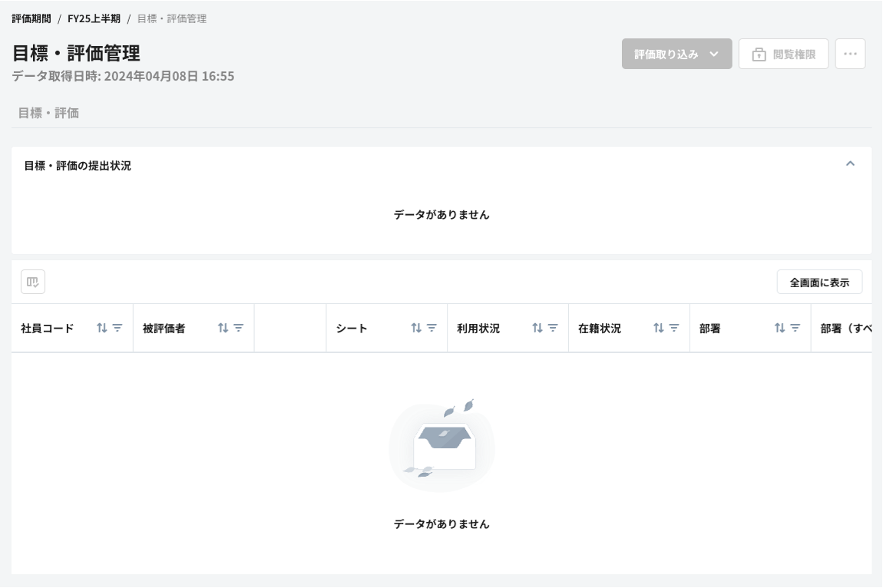Filter the 部署 column

(x=795, y=328)
